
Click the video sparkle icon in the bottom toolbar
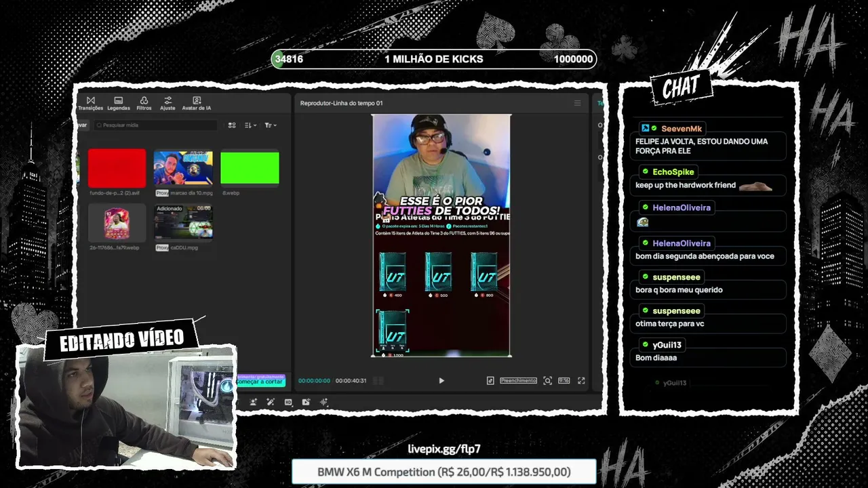(x=306, y=402)
